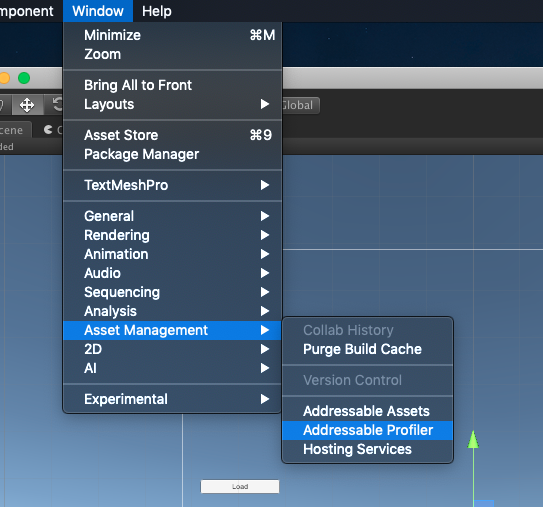Open Addressable Assets window
This screenshot has height=507, width=543.
[367, 411]
